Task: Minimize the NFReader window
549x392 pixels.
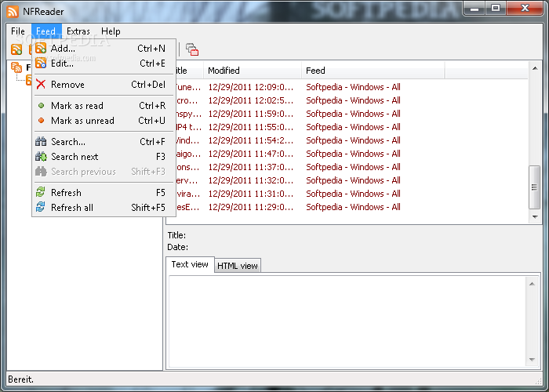Action: pos(474,8)
